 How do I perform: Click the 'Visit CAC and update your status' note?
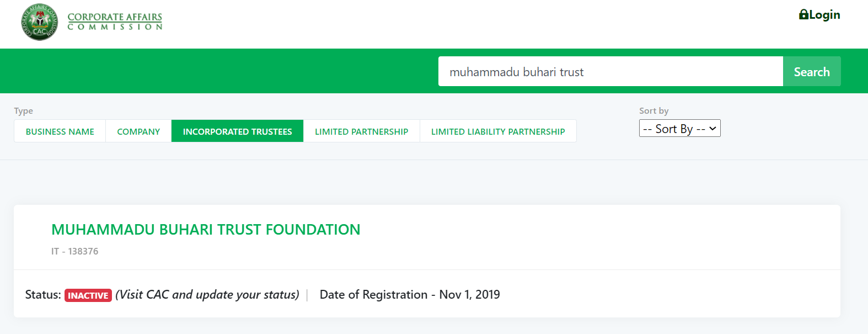pyautogui.click(x=207, y=295)
